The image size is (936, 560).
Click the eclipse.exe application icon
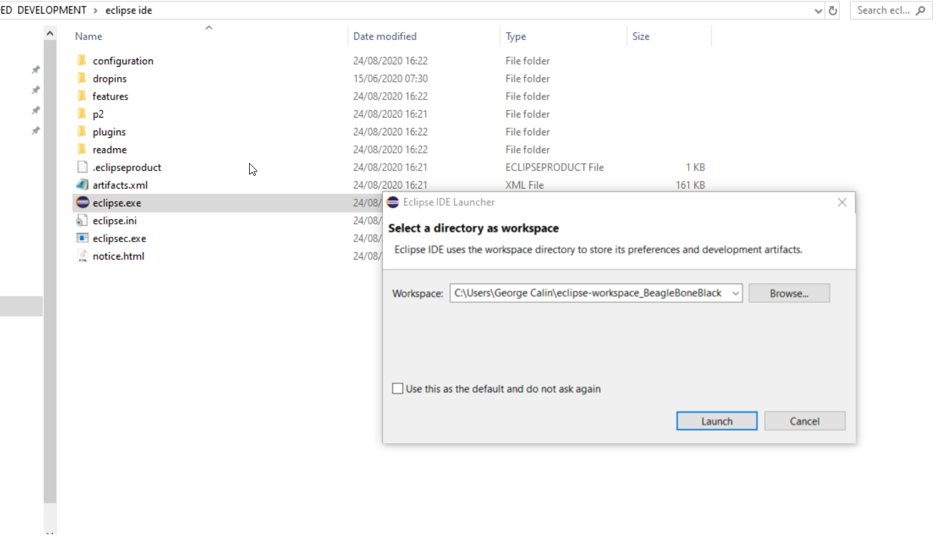pyautogui.click(x=83, y=202)
